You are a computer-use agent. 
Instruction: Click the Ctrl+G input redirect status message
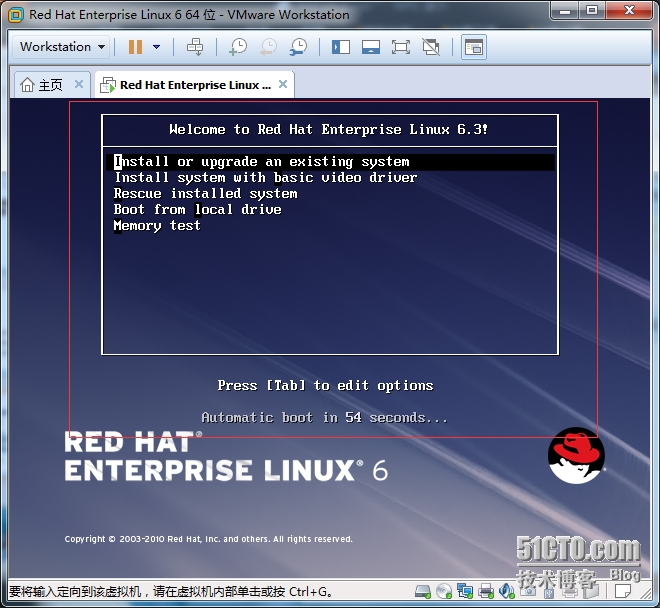point(170,592)
